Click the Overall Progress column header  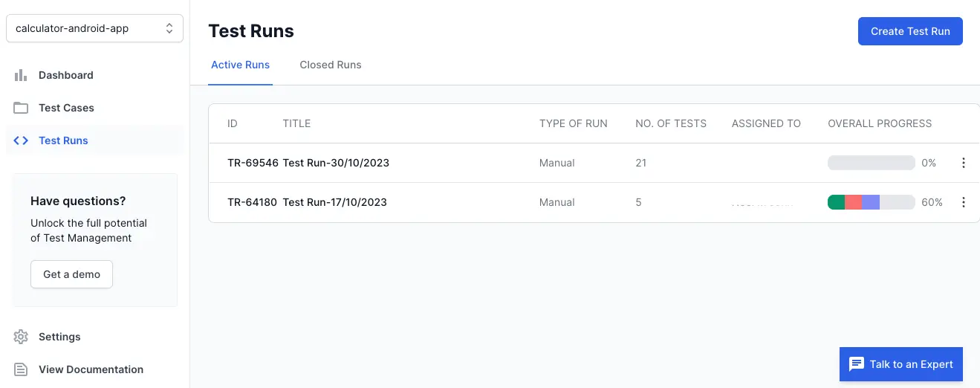[879, 123]
